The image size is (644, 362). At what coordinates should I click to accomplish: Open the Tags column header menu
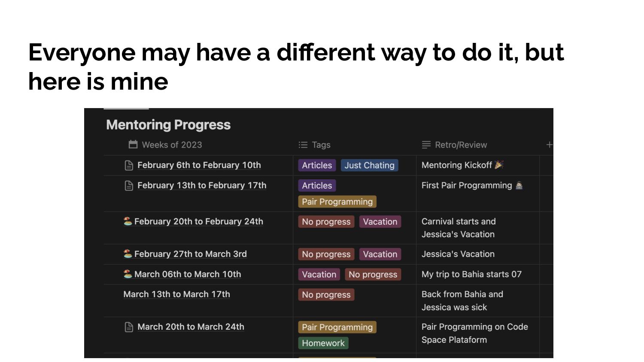[x=321, y=145]
